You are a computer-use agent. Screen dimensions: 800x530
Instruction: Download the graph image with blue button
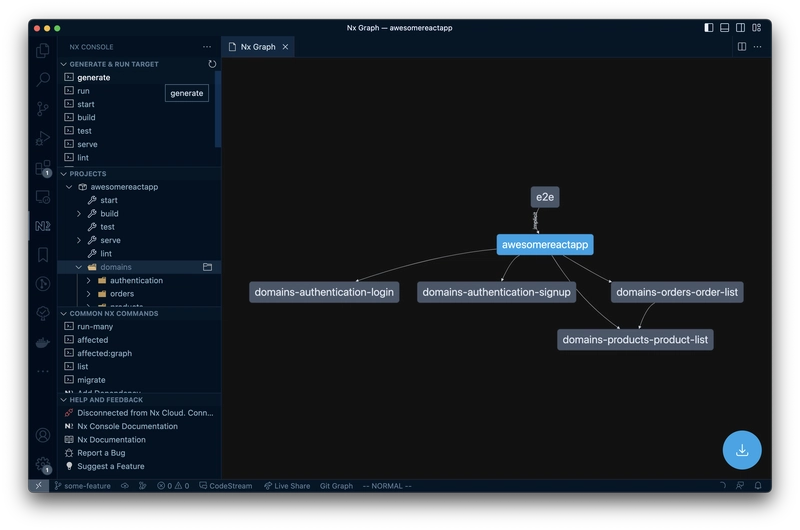point(742,450)
